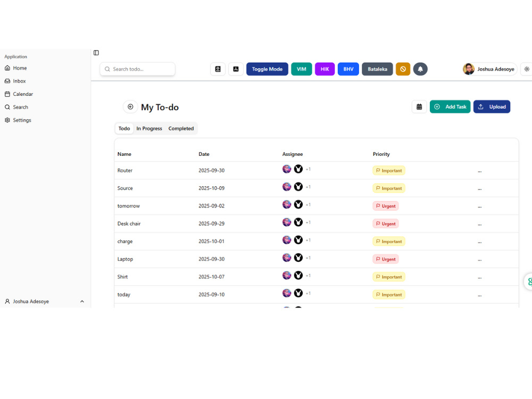Go back using the arrow beside My To-do

130,107
